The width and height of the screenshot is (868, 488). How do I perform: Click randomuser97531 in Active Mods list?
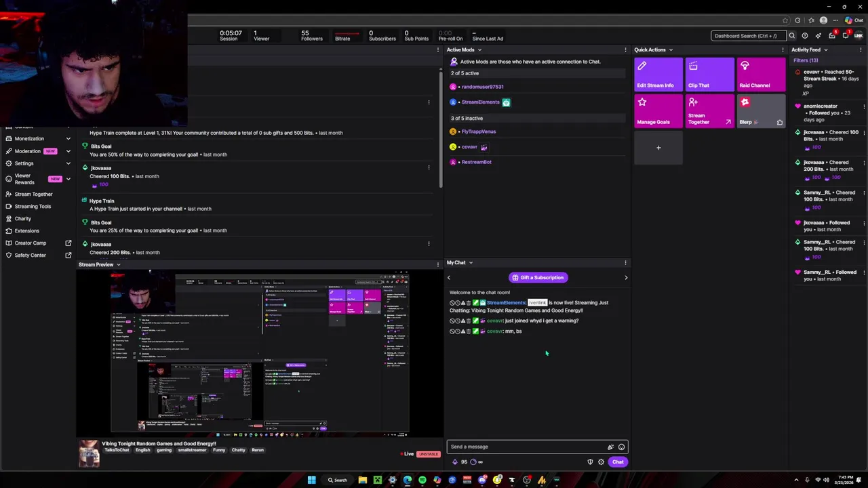[x=482, y=87]
